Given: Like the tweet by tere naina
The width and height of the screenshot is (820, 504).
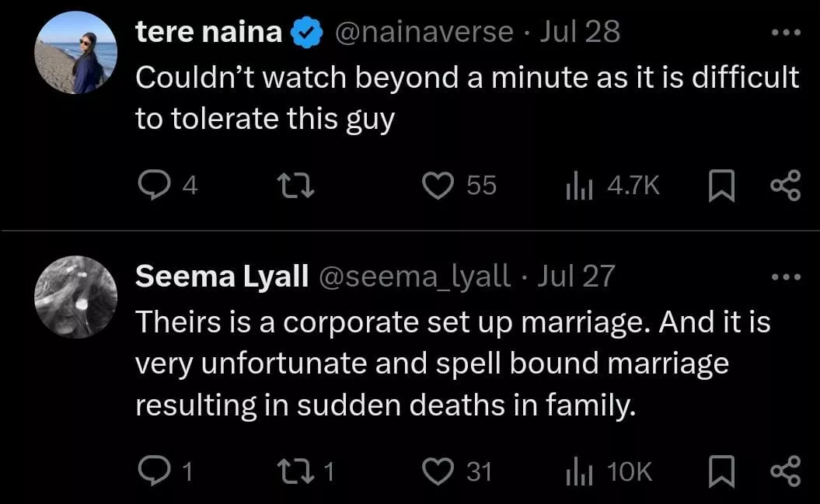Looking at the screenshot, I should [437, 186].
